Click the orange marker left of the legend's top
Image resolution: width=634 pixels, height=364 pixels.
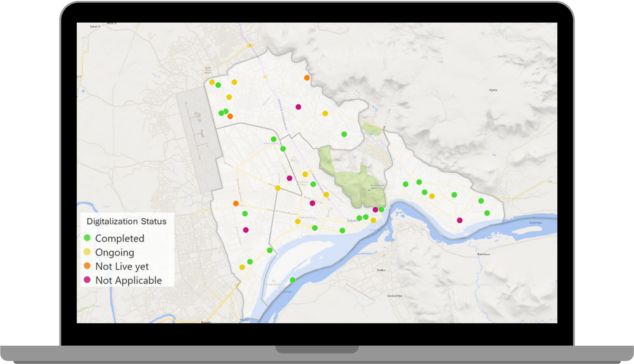click(x=236, y=204)
